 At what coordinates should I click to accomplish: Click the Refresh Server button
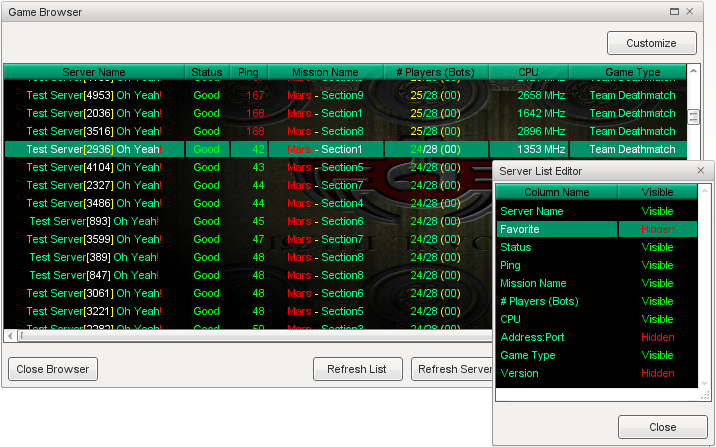tap(452, 369)
